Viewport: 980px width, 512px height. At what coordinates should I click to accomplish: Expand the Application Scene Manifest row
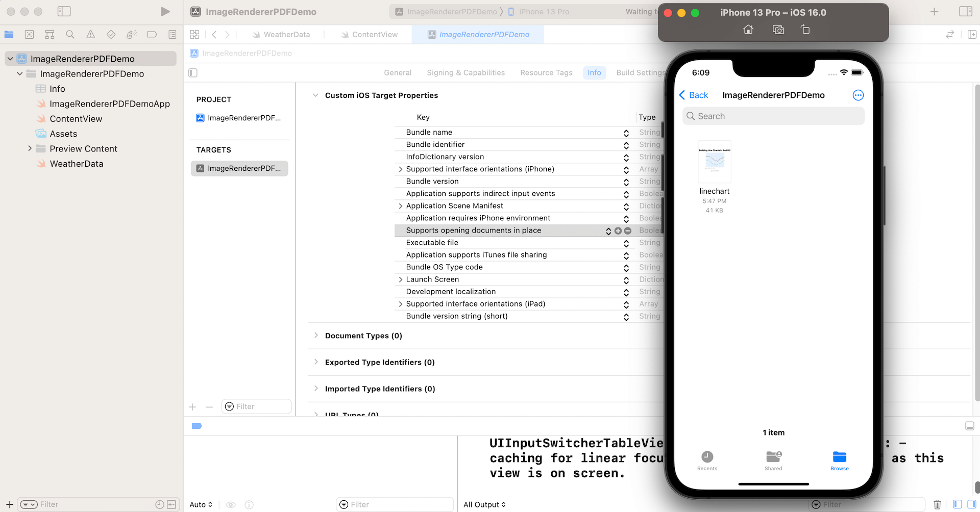pyautogui.click(x=400, y=206)
